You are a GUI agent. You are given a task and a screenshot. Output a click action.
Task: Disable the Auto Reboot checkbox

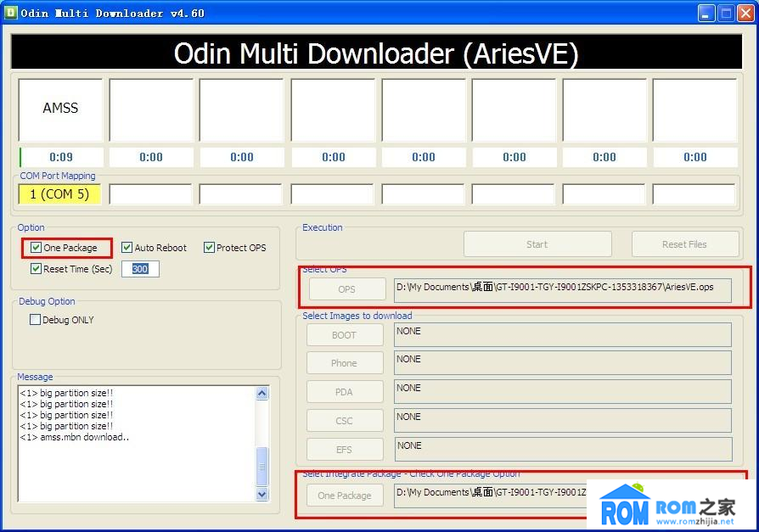pyautogui.click(x=127, y=248)
